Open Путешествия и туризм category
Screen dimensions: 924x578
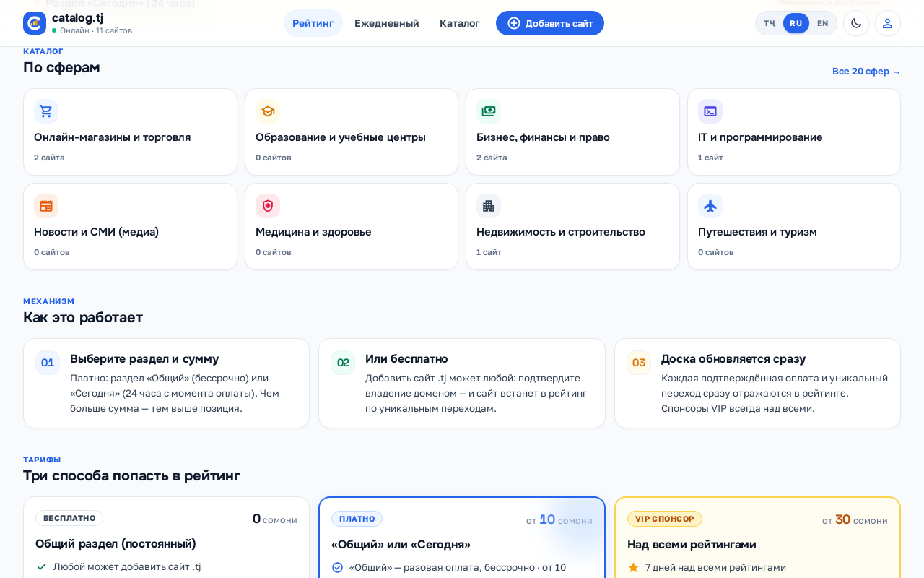[794, 227]
